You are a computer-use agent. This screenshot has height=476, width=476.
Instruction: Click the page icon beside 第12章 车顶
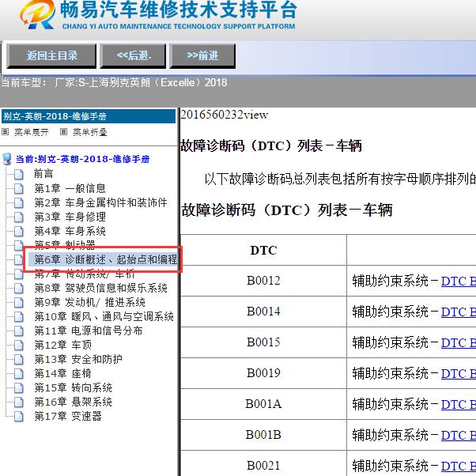point(19,346)
